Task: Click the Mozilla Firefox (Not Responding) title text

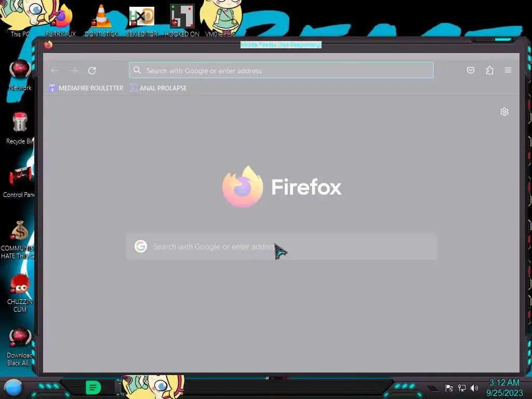Action: [x=281, y=45]
